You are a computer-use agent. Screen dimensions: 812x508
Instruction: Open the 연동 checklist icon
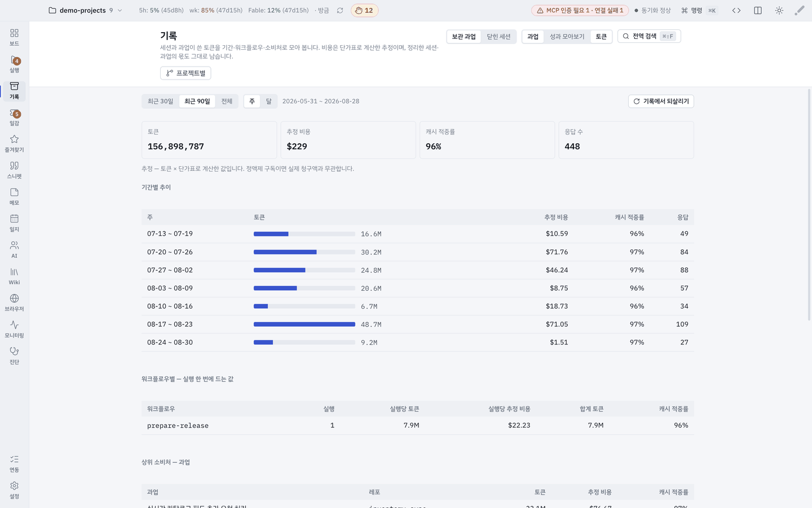coord(14,463)
